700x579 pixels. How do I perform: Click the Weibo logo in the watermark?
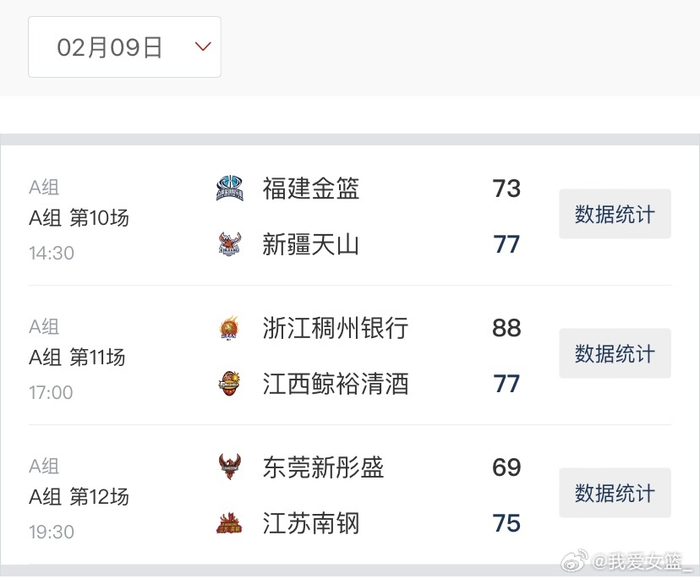pyautogui.click(x=574, y=562)
